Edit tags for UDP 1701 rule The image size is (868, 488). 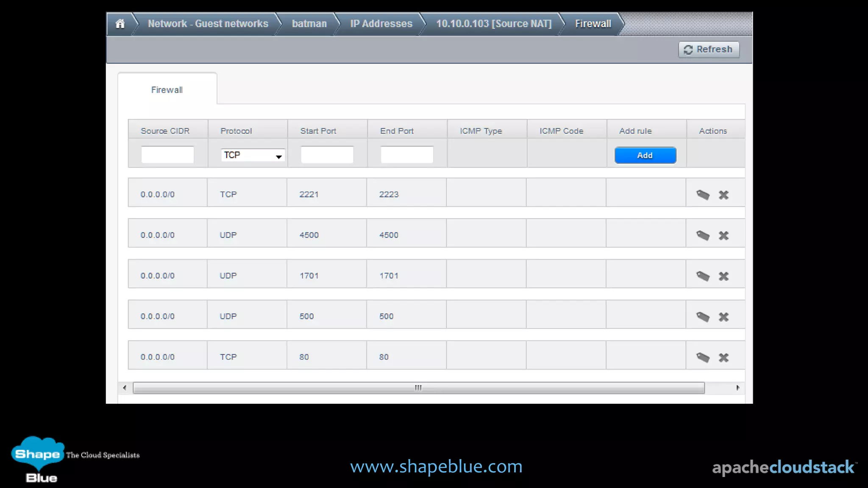click(x=703, y=276)
